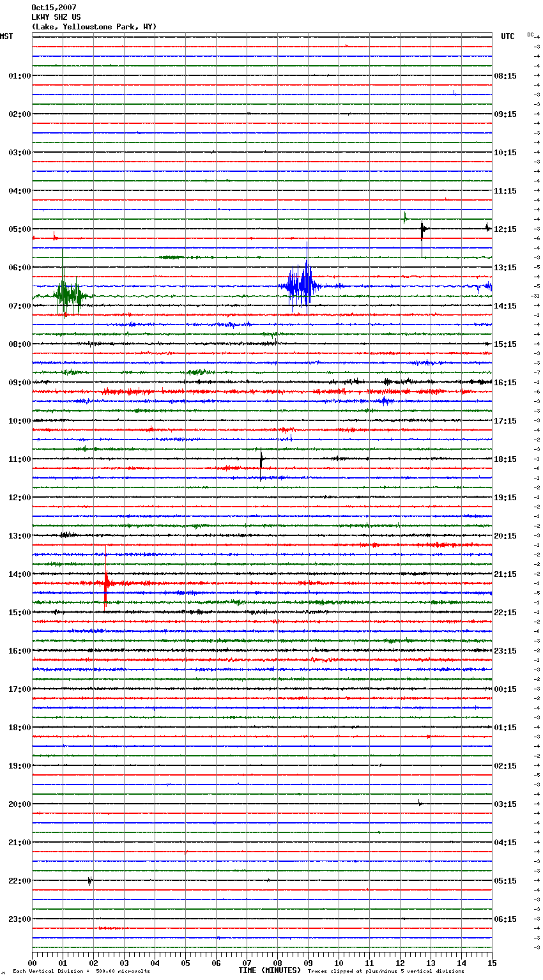Select the 02:00 MST hour label

(19, 114)
